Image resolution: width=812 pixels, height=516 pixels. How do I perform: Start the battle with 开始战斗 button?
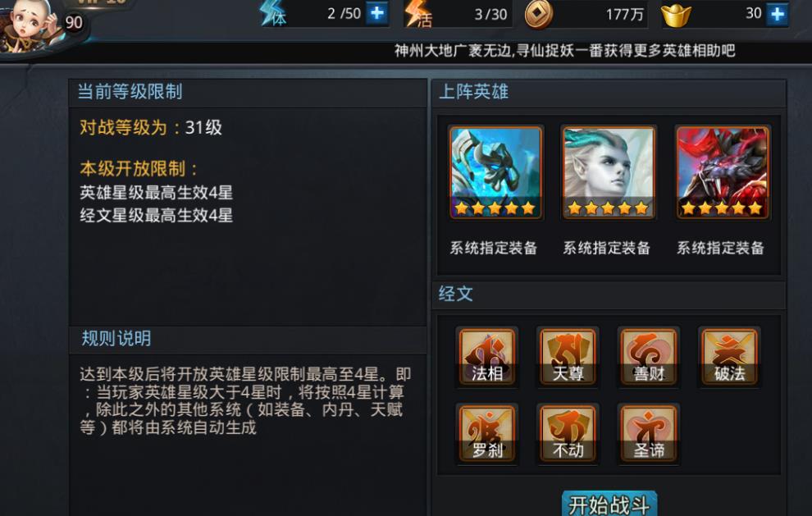click(609, 504)
